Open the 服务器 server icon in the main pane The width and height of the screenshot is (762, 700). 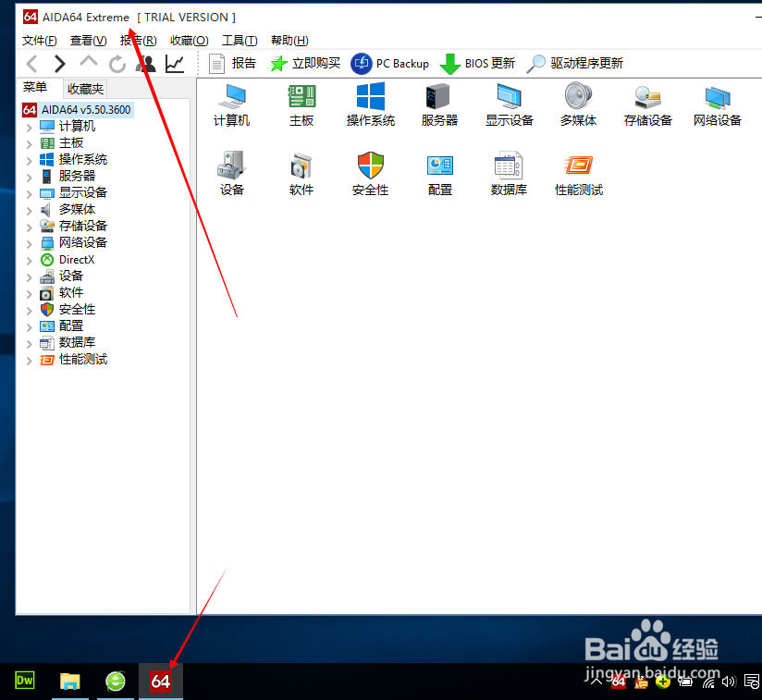point(439,104)
